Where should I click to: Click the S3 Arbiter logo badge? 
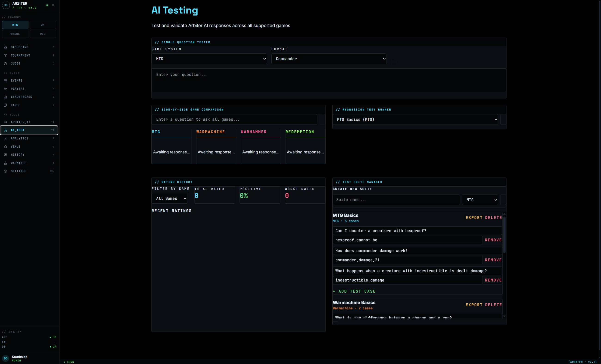[6, 5]
